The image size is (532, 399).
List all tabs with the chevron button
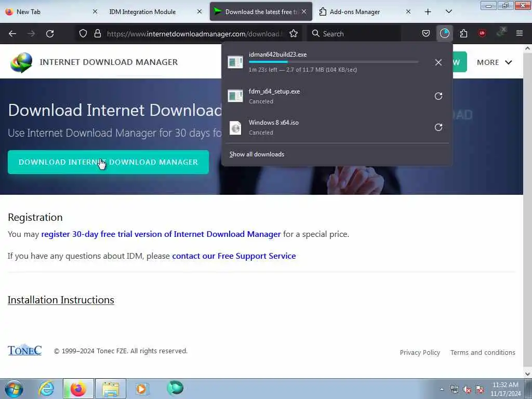click(448, 11)
